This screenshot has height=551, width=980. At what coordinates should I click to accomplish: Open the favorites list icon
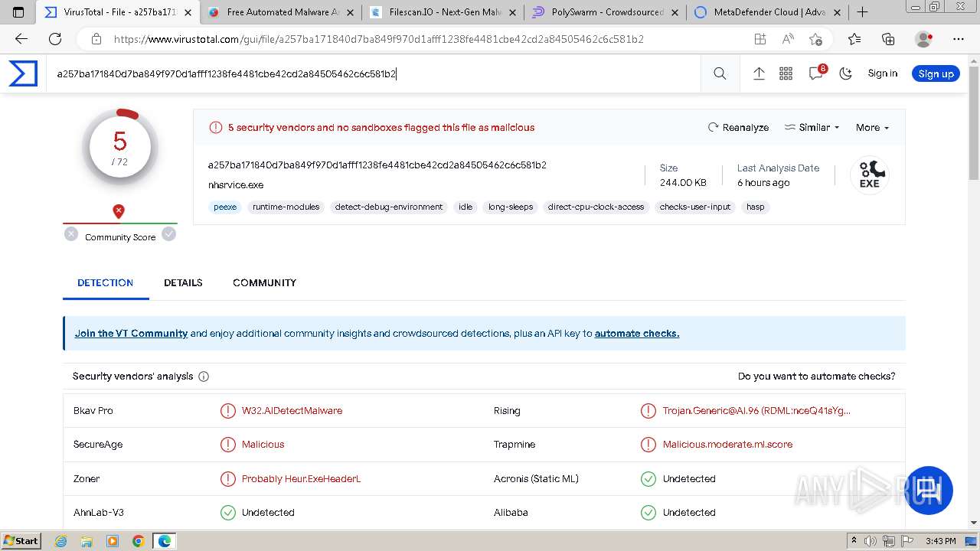tap(854, 39)
